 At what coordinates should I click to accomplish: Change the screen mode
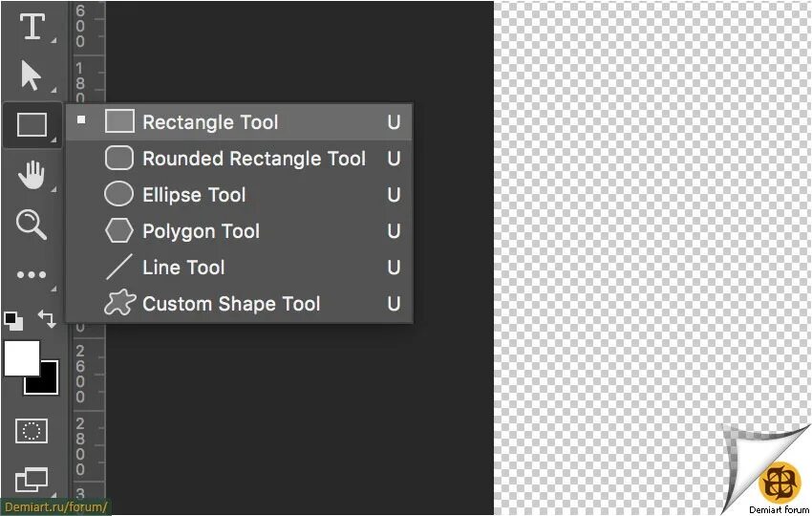click(32, 480)
